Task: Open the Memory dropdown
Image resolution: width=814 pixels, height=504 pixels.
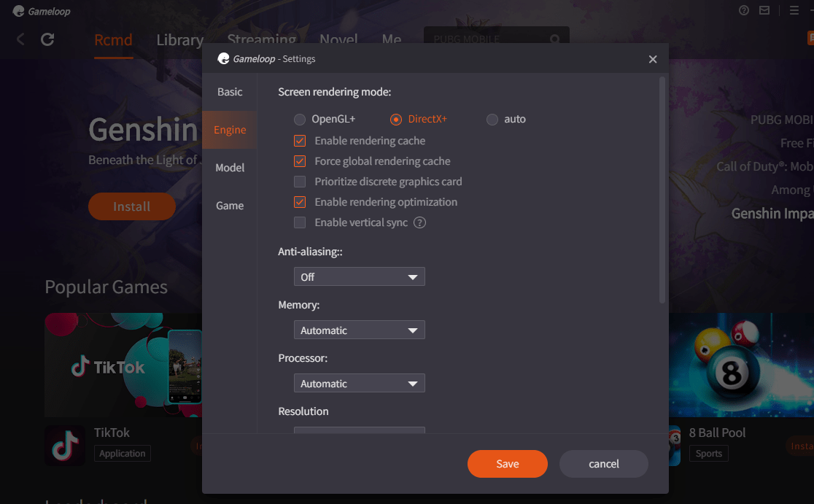Action: pos(360,330)
